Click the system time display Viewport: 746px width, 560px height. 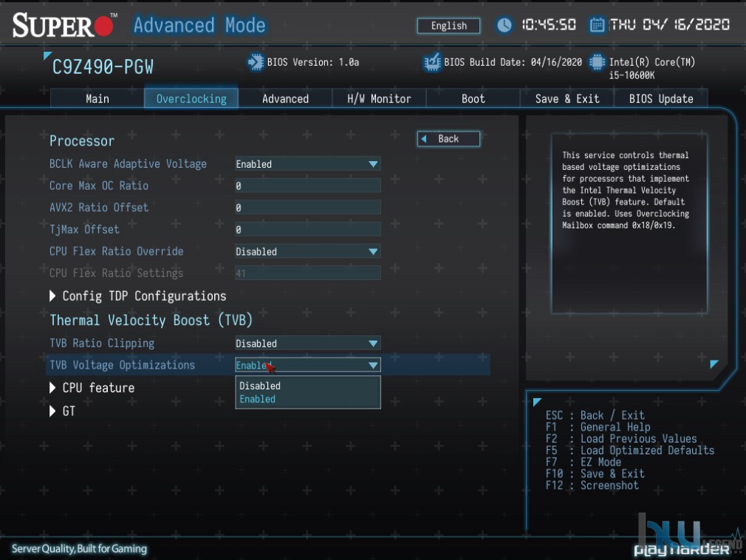tap(549, 24)
